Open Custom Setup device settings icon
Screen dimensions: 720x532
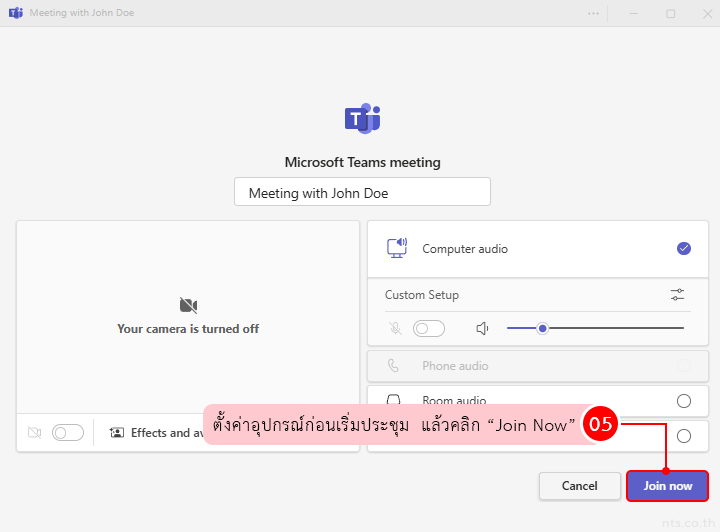coord(677,294)
